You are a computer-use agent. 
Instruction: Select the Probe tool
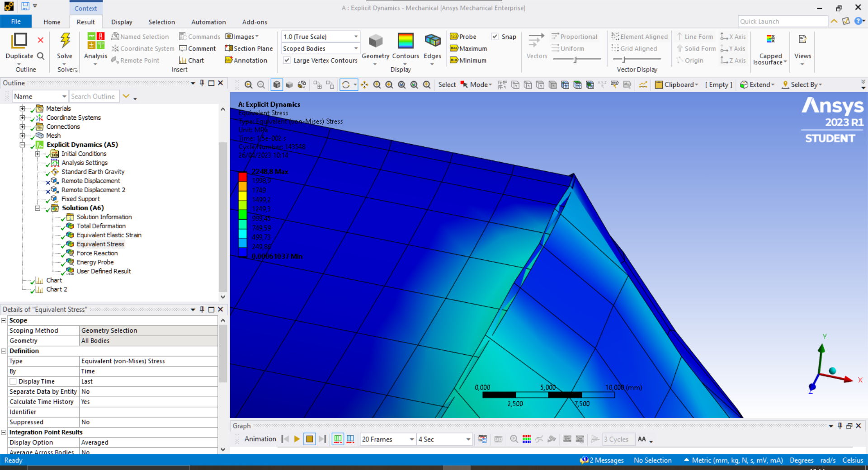point(463,37)
